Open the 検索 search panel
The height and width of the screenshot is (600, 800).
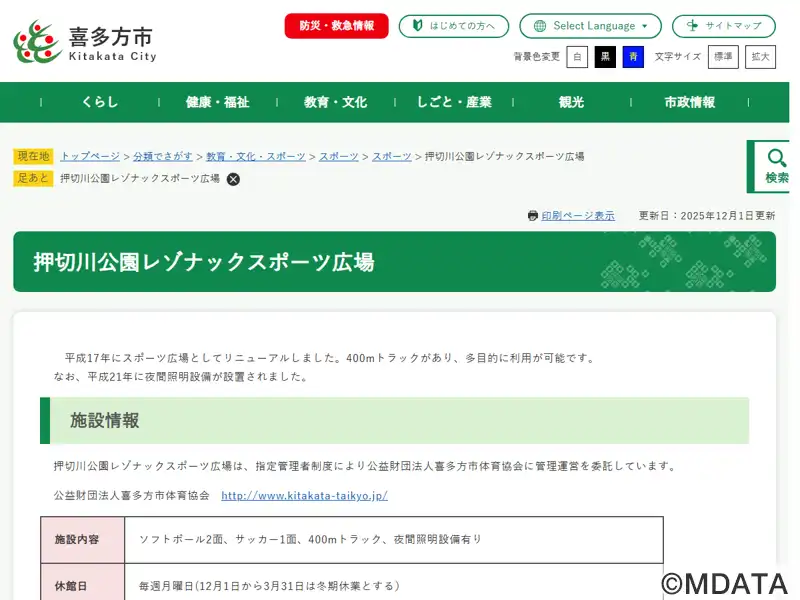click(x=770, y=166)
